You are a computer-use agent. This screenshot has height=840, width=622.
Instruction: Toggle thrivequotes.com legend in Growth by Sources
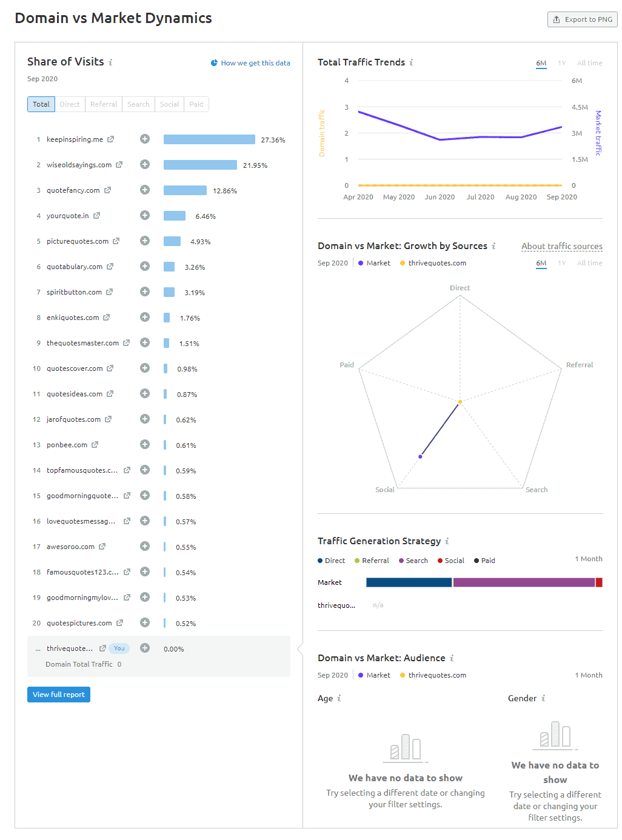[433, 263]
